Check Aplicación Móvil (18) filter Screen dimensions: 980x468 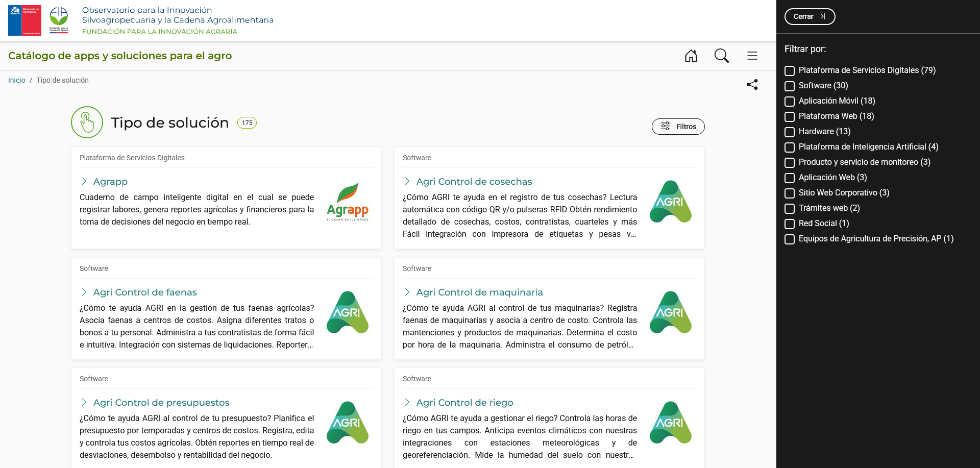[790, 102]
